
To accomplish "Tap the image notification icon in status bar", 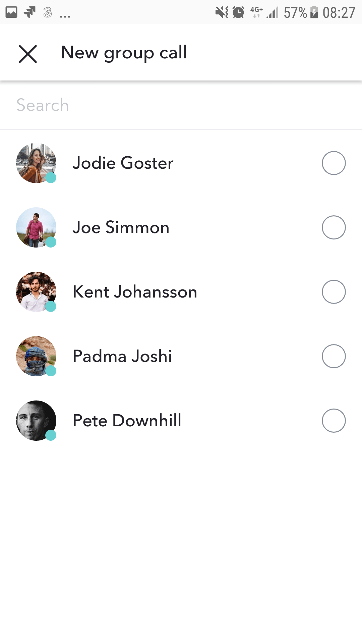I will pyautogui.click(x=11, y=13).
